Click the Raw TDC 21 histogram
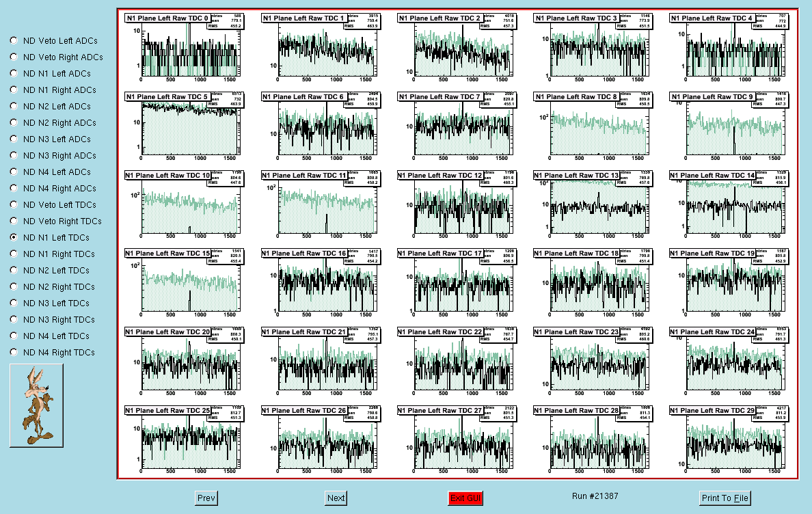Image resolution: width=812 pixels, height=514 pixels. [321, 362]
